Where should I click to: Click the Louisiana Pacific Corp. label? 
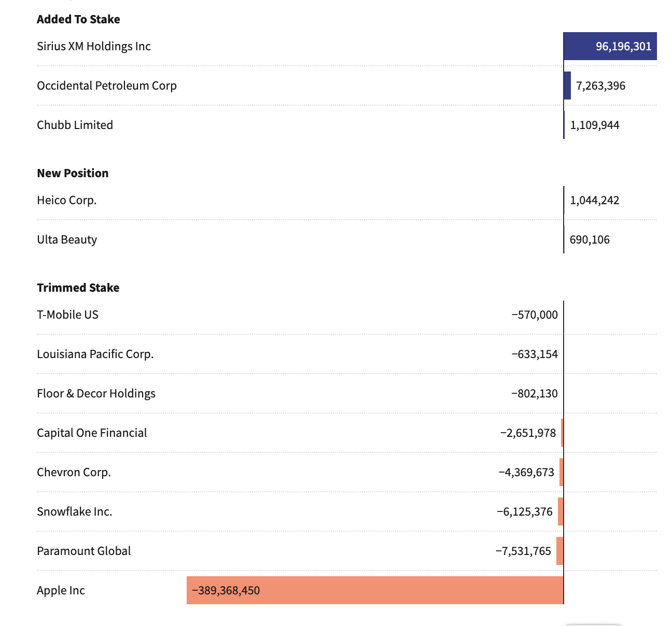95,354
